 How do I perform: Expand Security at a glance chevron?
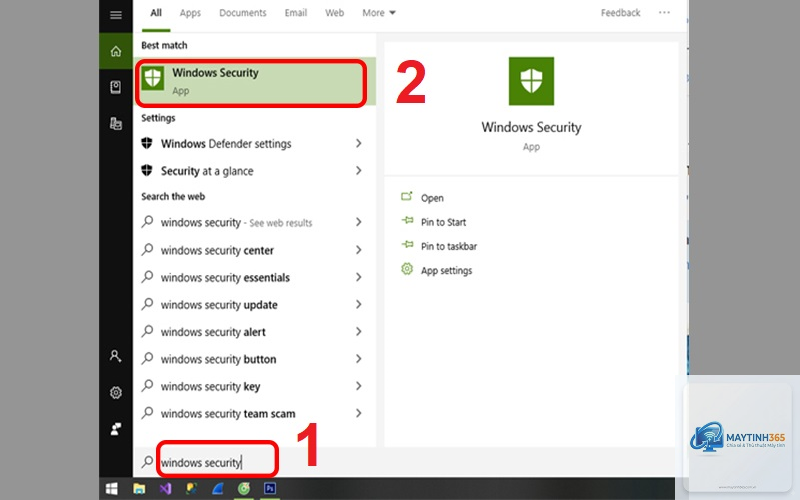[359, 170]
